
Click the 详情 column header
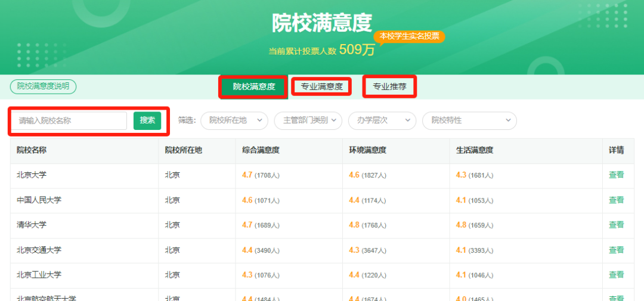click(x=616, y=150)
